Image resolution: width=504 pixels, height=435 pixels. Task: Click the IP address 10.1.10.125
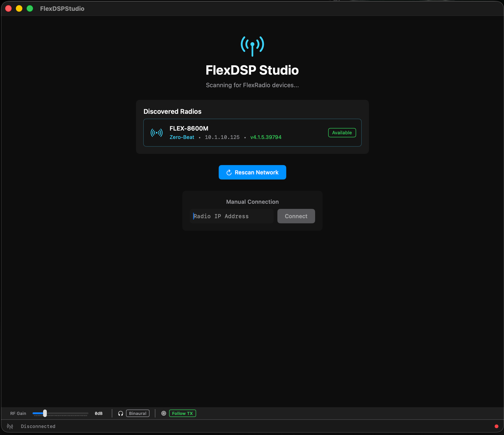222,137
